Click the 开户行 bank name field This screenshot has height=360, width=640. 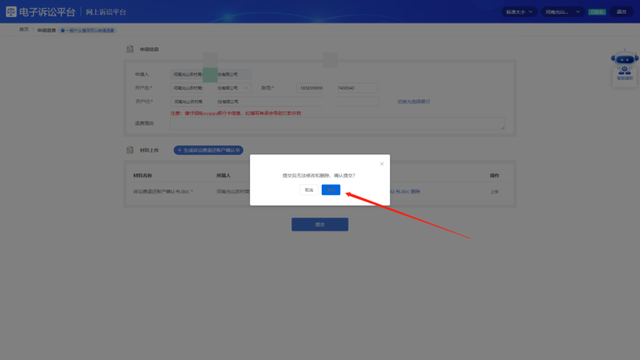274,101
